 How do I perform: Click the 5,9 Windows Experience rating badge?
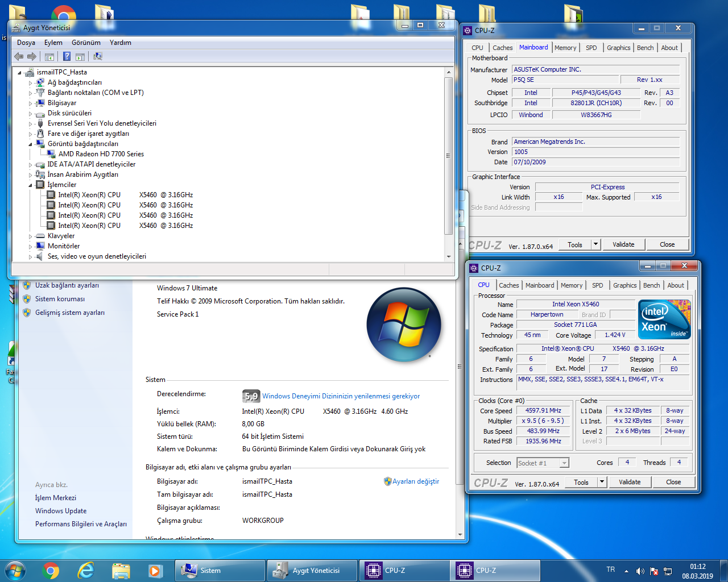(x=251, y=396)
